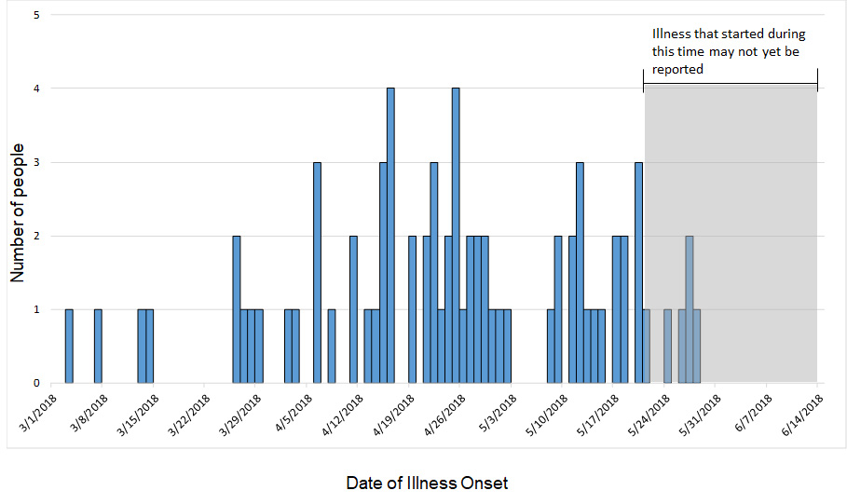Click the two-person bar inside the gray region

pos(690,309)
